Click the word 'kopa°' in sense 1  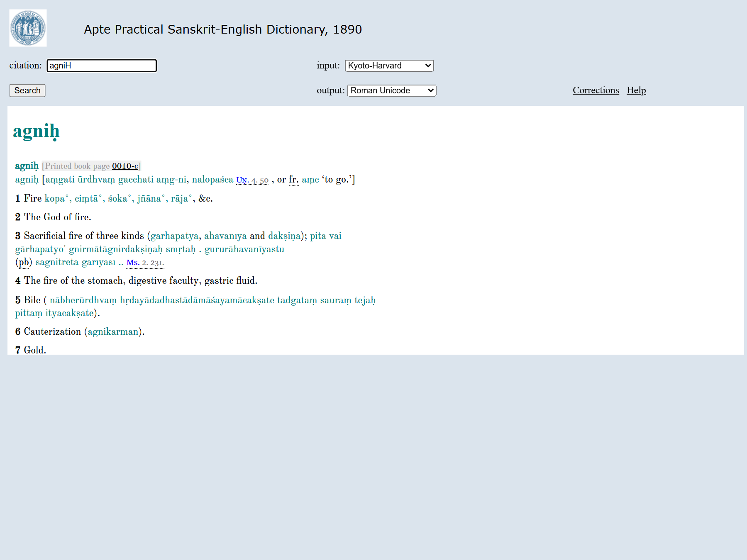[x=56, y=199]
